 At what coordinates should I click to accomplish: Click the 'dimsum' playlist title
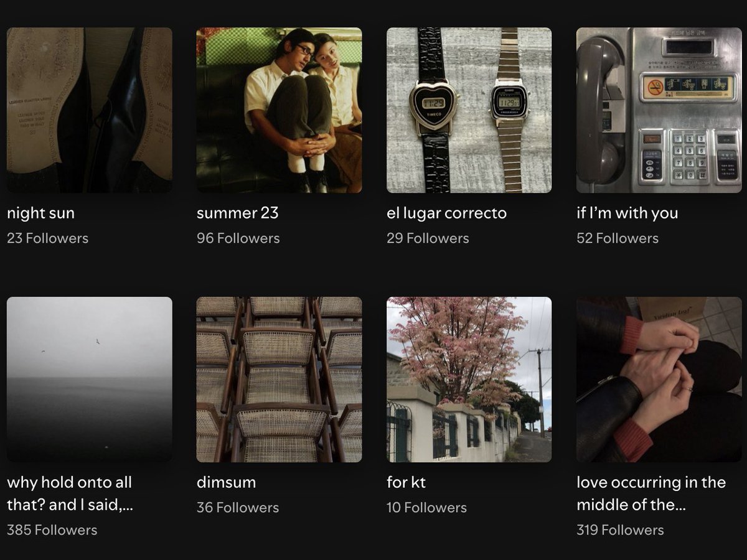(226, 483)
